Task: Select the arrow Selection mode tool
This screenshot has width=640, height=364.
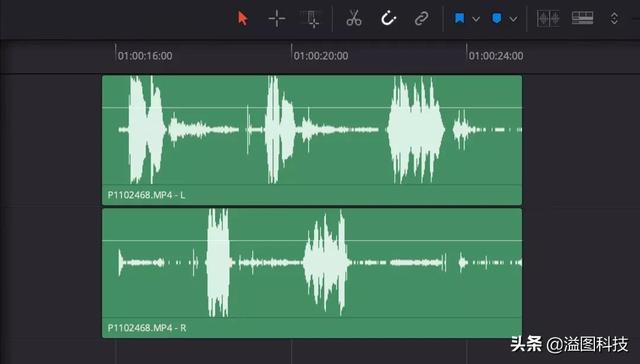Action: (242, 18)
